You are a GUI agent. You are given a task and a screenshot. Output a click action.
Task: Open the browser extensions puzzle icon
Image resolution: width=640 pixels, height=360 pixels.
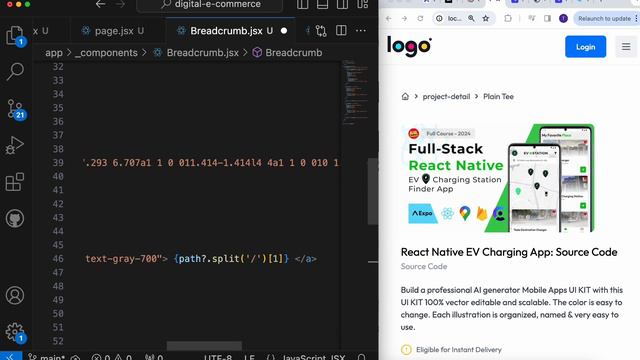point(508,18)
